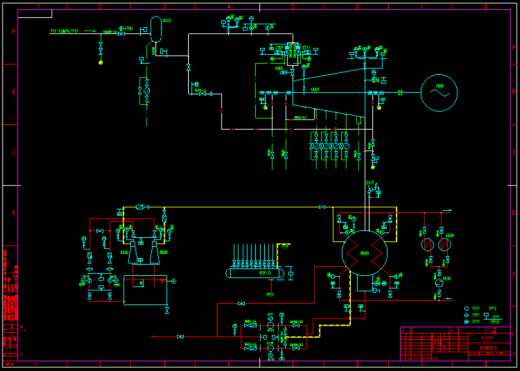Click the rectangular tank below the ejectors

[x=145, y=290]
